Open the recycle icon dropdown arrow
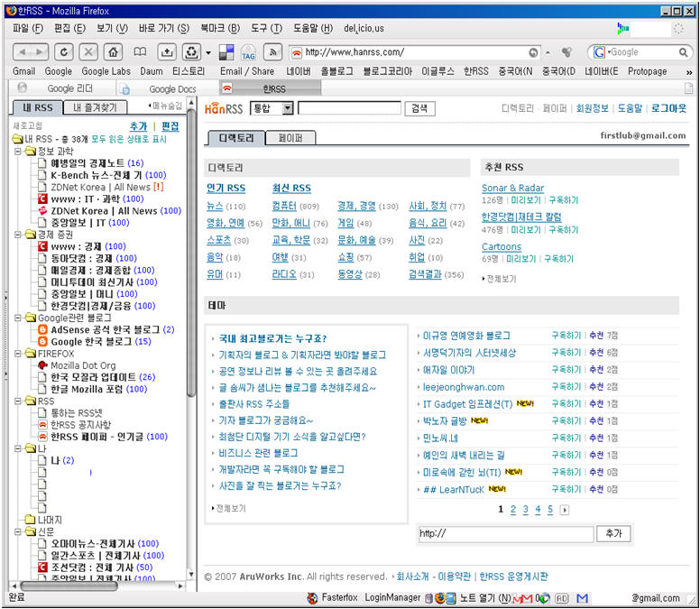The width and height of the screenshot is (700, 609). pos(208,52)
